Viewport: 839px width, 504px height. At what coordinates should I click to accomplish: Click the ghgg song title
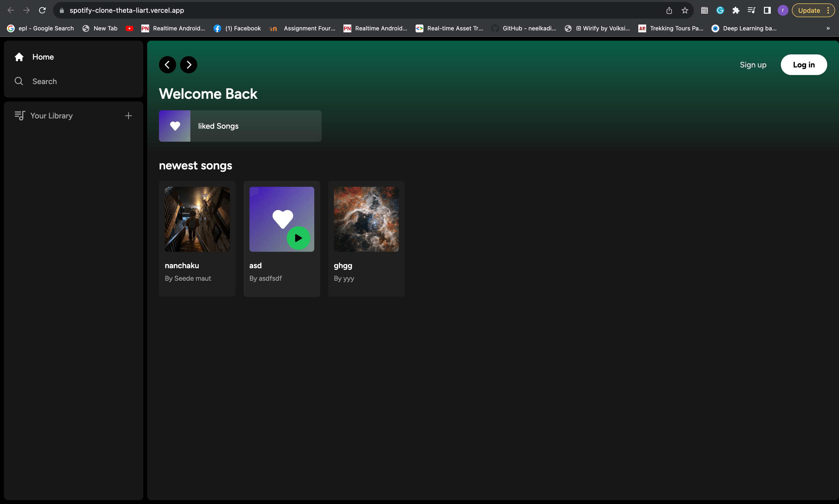343,266
